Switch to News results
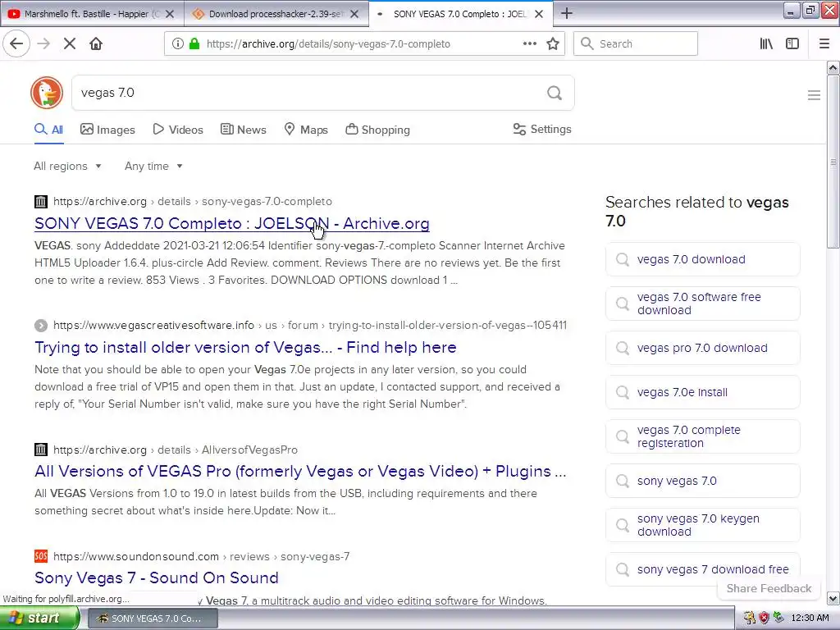The height and width of the screenshot is (630, 840). click(243, 130)
